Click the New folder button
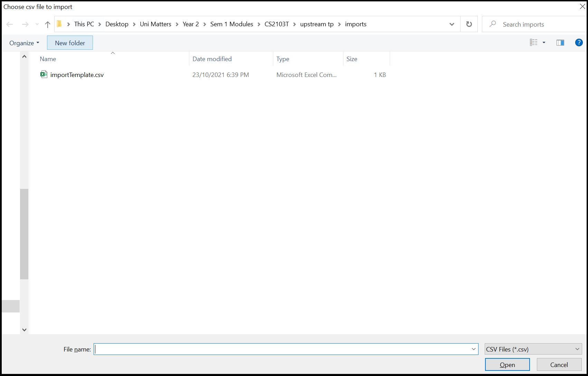This screenshot has width=588, height=376. click(70, 43)
